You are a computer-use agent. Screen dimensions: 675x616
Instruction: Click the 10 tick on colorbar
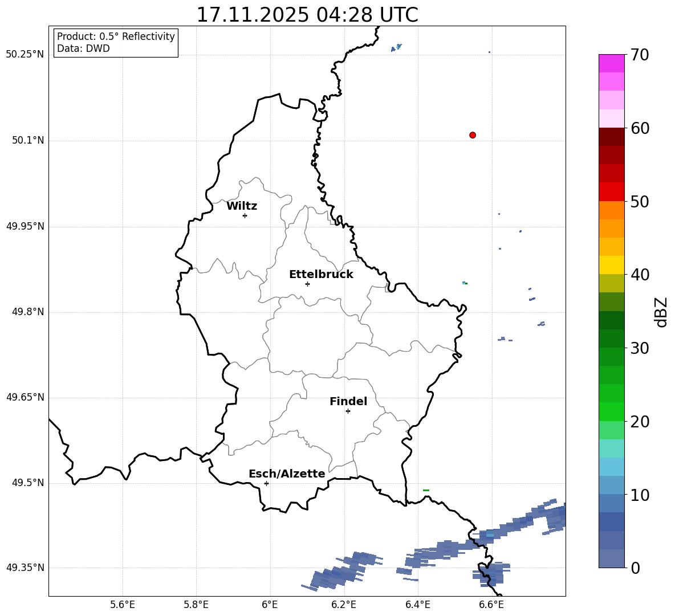point(640,495)
